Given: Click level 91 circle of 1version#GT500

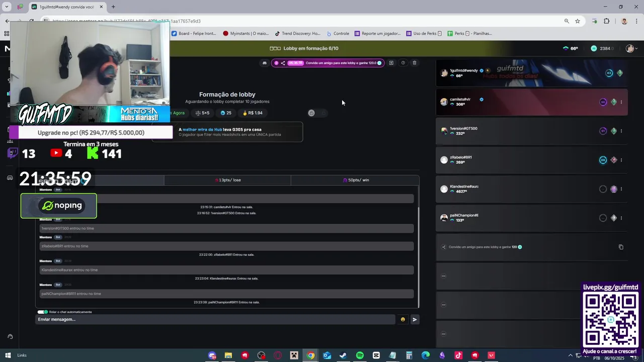Looking at the screenshot, I should (x=603, y=131).
